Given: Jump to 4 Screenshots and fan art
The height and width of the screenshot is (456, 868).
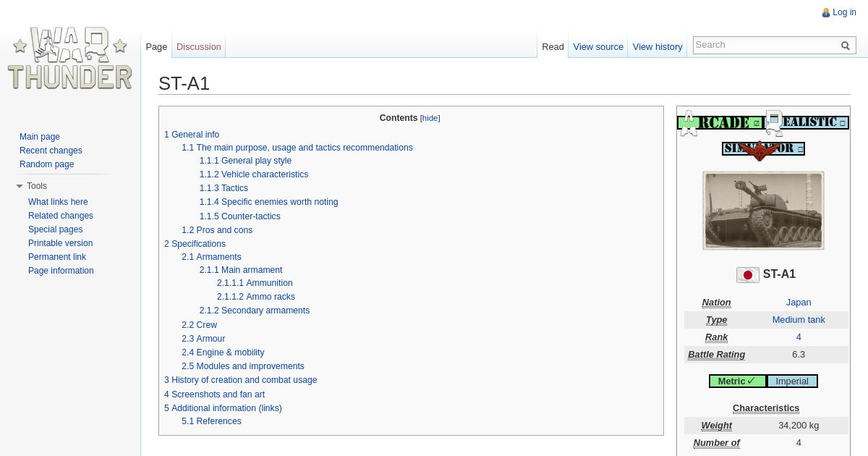Looking at the screenshot, I should point(214,394).
